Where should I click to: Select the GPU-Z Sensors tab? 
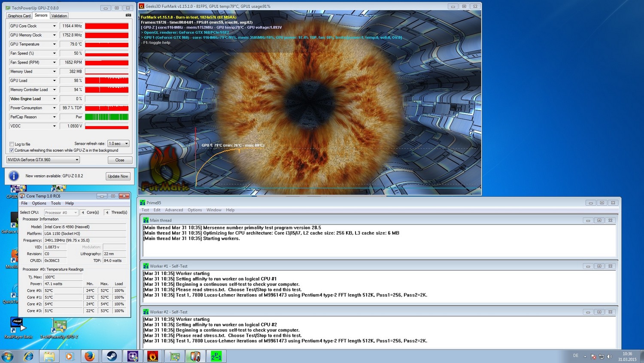click(41, 15)
